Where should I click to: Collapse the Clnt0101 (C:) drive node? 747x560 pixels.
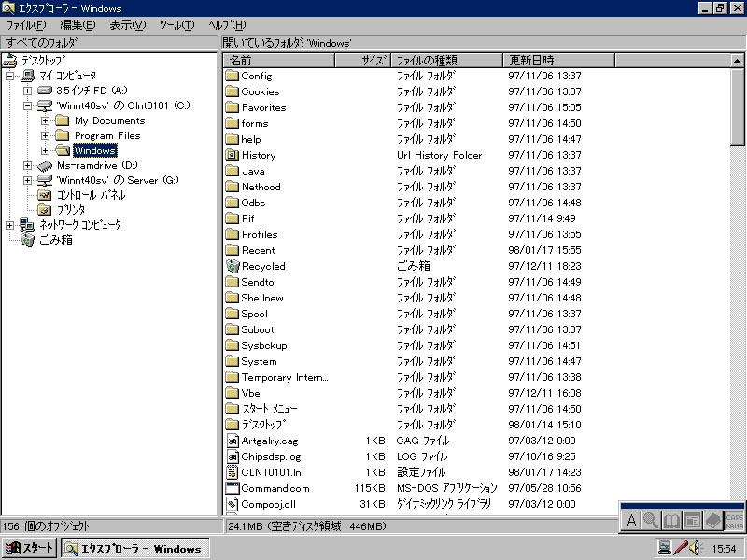tap(28, 105)
